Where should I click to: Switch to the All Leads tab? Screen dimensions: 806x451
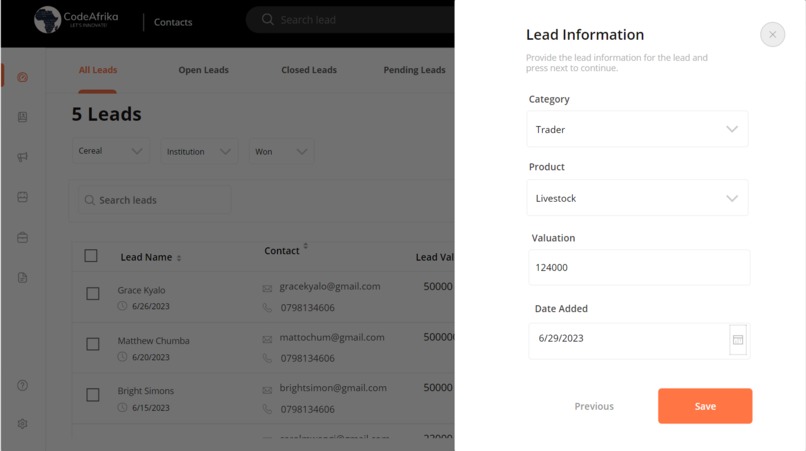tap(98, 70)
